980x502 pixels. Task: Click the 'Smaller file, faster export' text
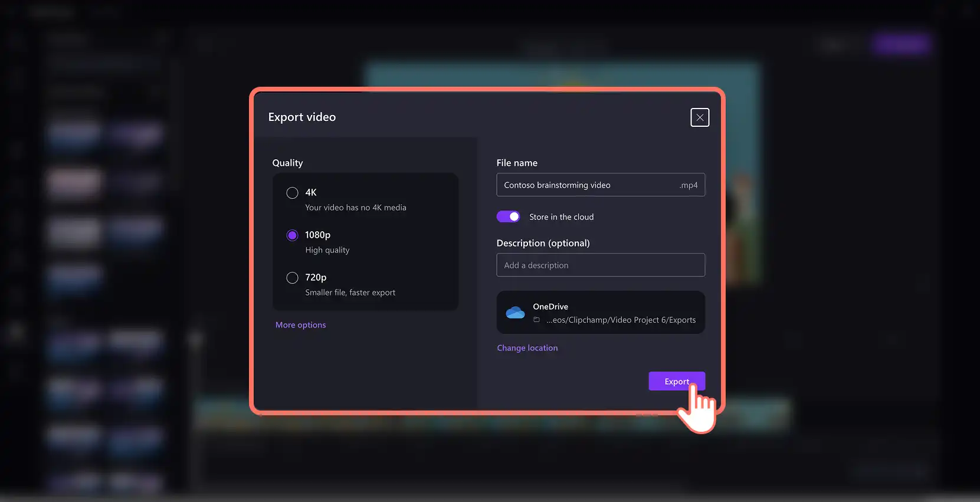[x=350, y=293]
